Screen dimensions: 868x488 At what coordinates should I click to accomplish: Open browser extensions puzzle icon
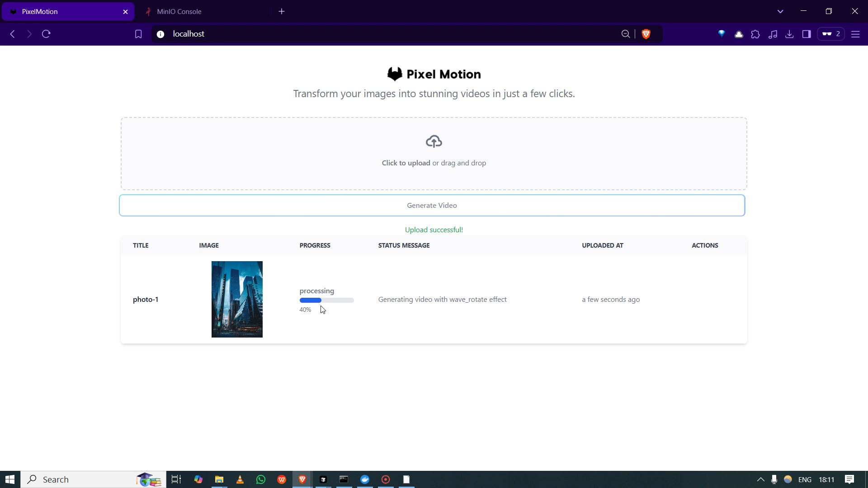pos(755,34)
